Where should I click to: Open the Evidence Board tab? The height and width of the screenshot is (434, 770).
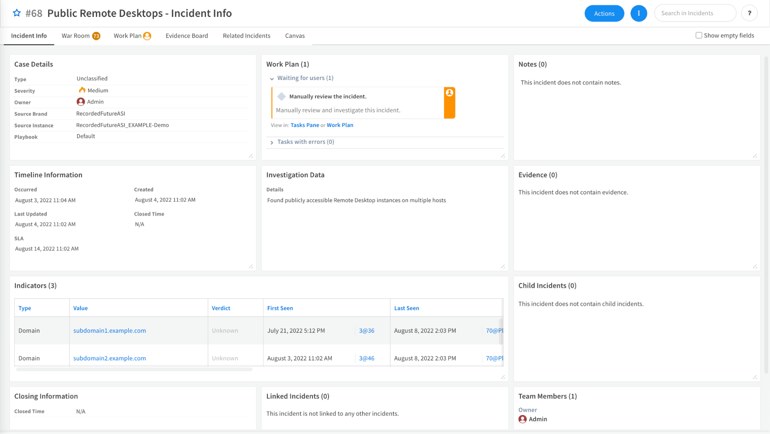pyautogui.click(x=187, y=36)
